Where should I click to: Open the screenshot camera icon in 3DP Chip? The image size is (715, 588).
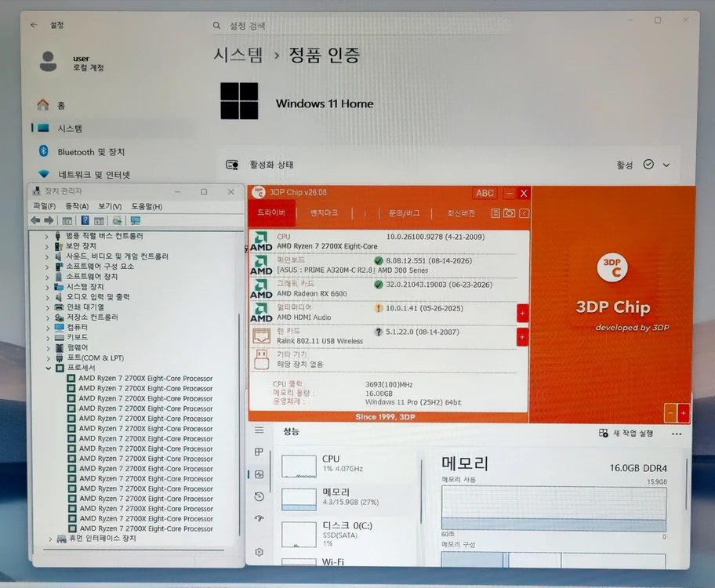click(510, 213)
